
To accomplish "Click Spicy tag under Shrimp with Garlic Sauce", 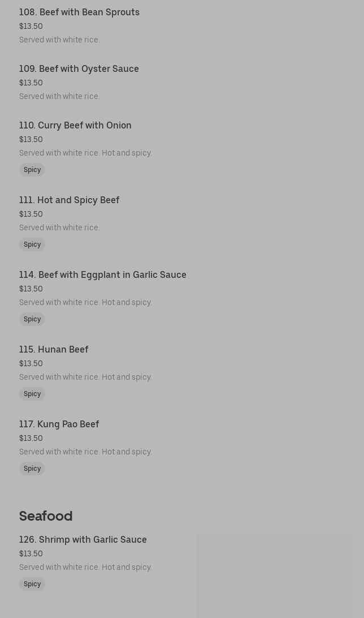I will (x=32, y=584).
